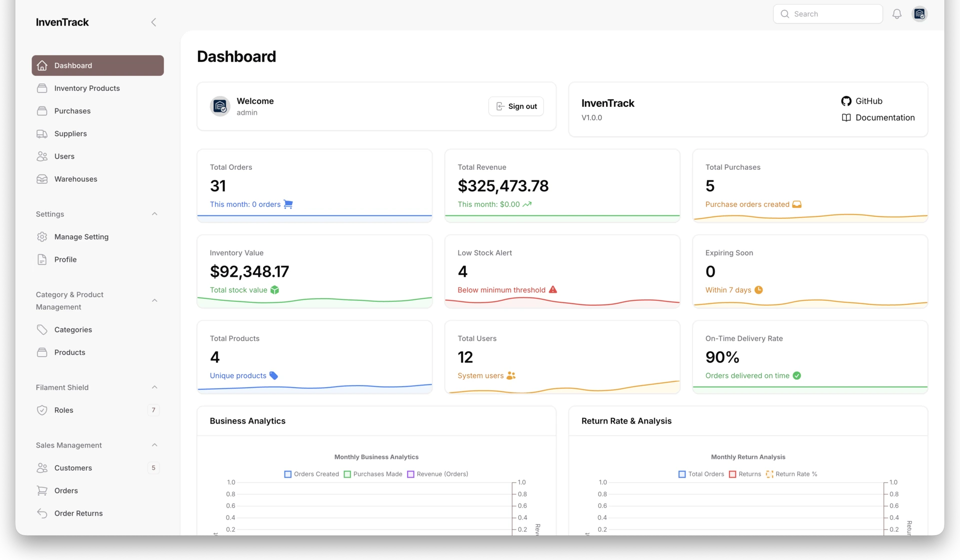Viewport: 960px width, 560px height.
Task: Open the user avatar menu in header
Action: click(919, 14)
